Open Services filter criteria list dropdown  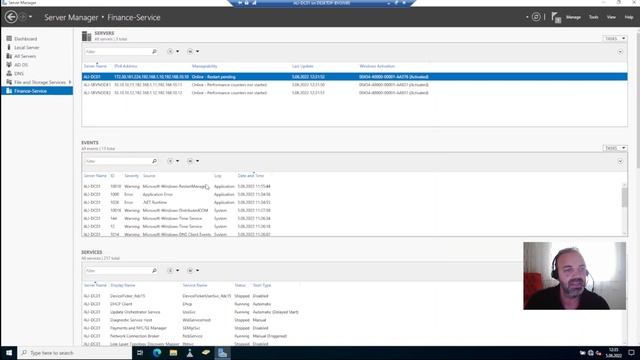coord(173,270)
